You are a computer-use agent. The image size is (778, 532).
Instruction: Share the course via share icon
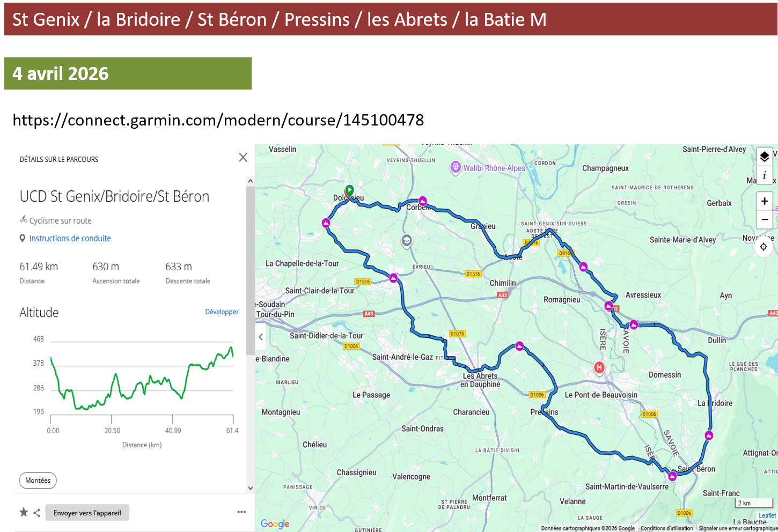(36, 513)
